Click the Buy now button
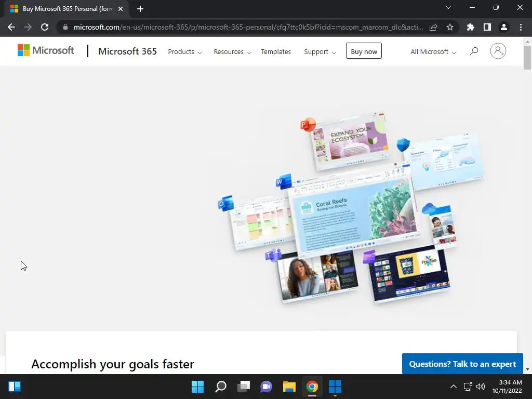Image resolution: width=532 pixels, height=399 pixels. click(364, 51)
